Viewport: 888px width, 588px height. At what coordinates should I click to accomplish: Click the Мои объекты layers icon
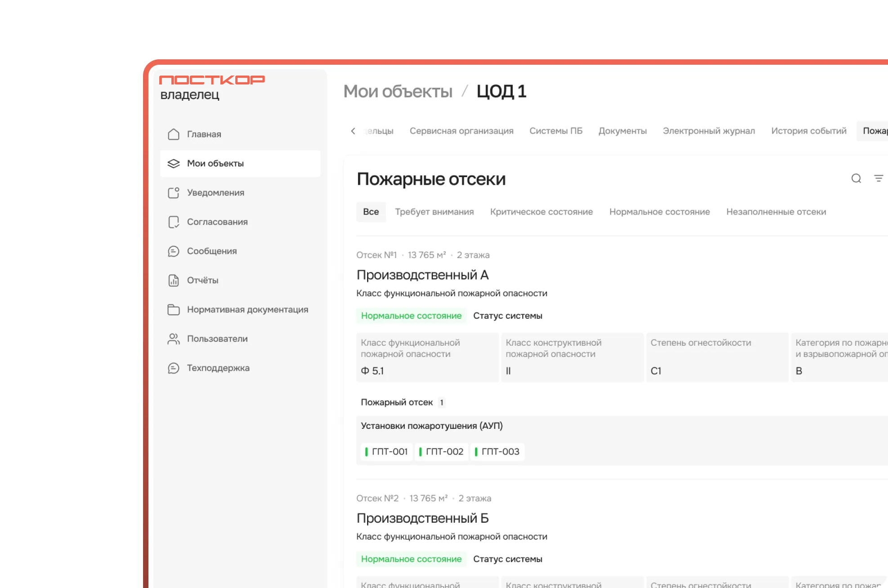click(x=174, y=164)
